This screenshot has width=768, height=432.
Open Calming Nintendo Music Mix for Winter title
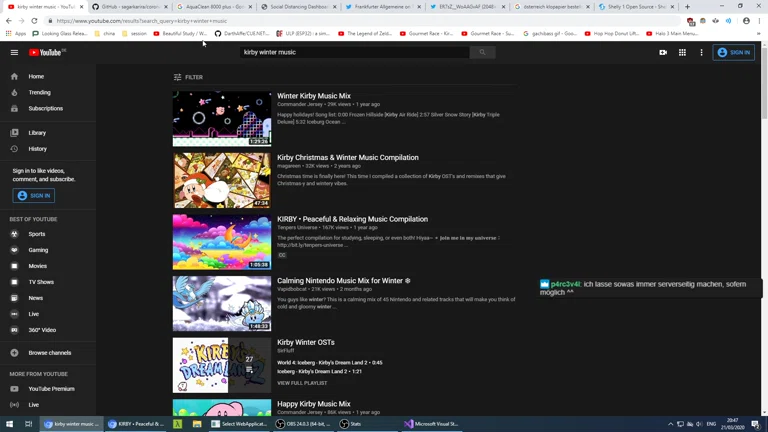coord(343,281)
